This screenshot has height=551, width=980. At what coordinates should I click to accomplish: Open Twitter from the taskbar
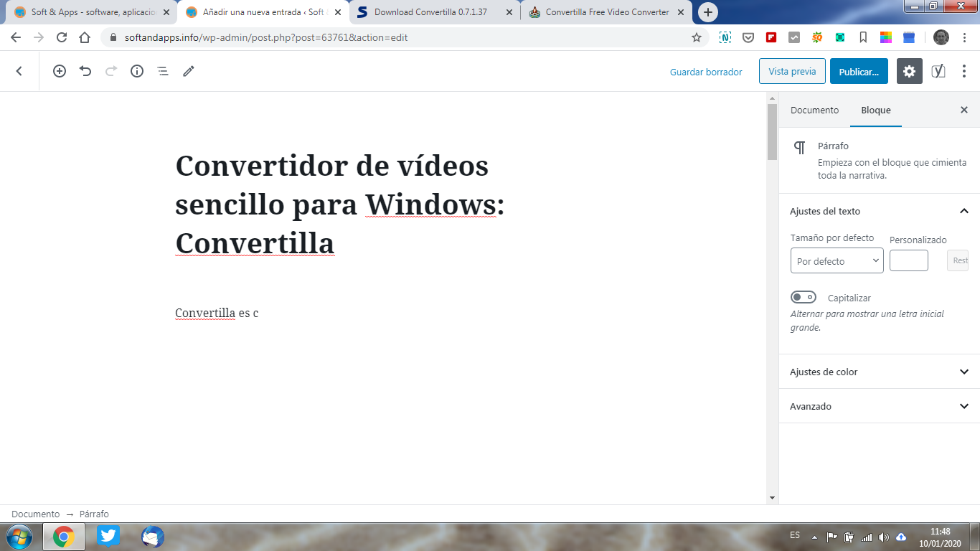click(108, 537)
